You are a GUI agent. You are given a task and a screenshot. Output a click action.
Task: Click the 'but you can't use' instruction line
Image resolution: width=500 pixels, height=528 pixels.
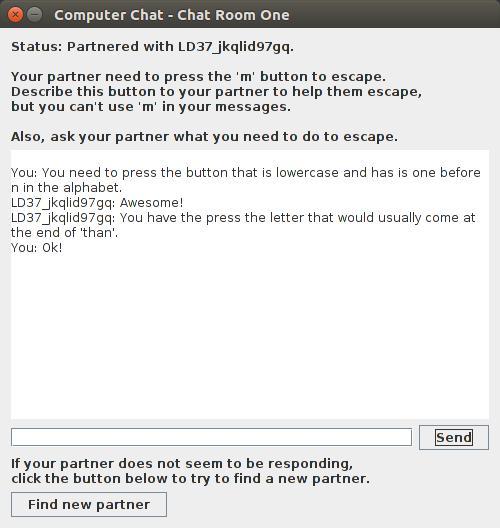[151, 107]
